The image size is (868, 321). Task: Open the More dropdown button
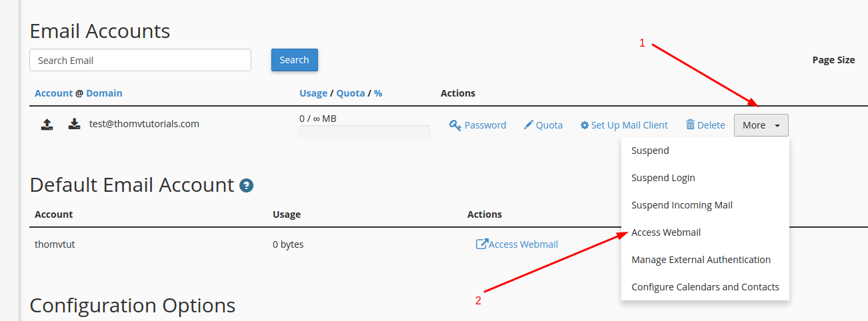coord(761,125)
